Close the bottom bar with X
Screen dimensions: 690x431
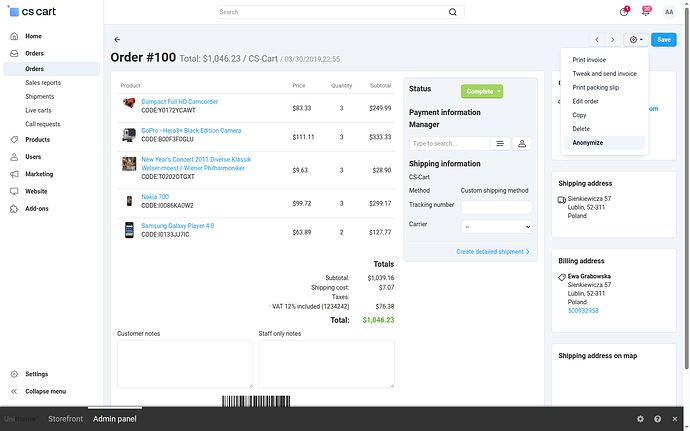tap(675, 419)
